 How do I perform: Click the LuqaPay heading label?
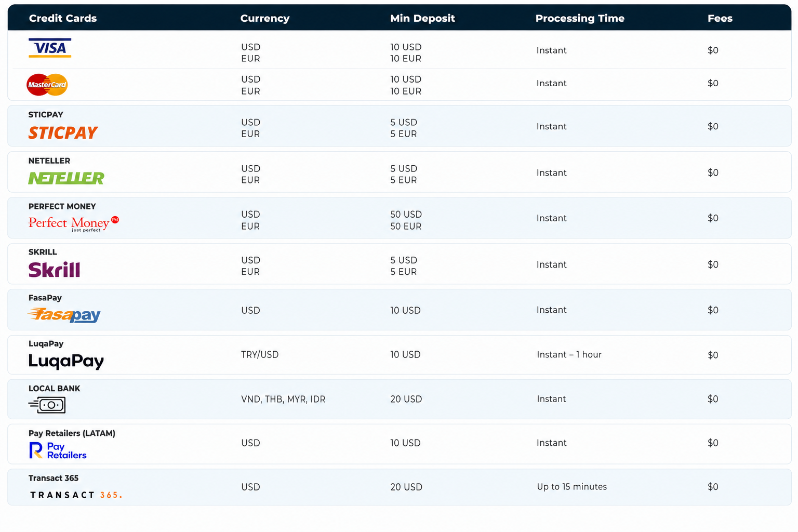point(46,343)
